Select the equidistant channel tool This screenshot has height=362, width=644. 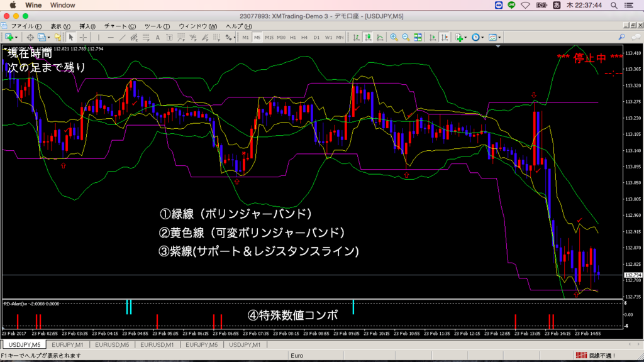point(134,37)
